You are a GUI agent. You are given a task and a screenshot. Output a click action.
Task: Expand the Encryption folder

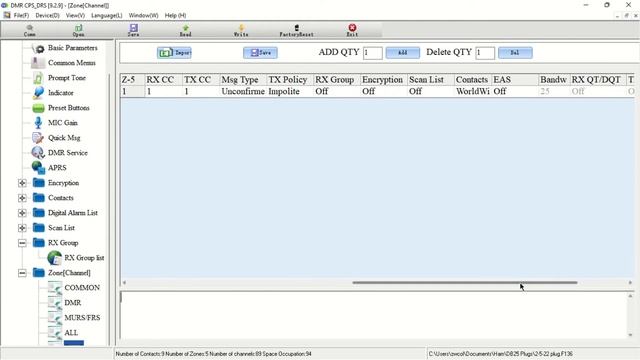22,183
